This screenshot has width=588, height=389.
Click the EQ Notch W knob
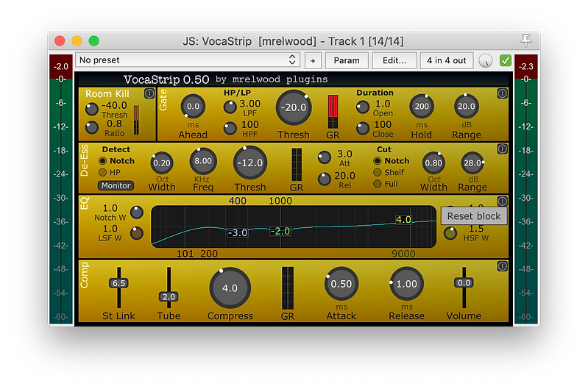[136, 213]
